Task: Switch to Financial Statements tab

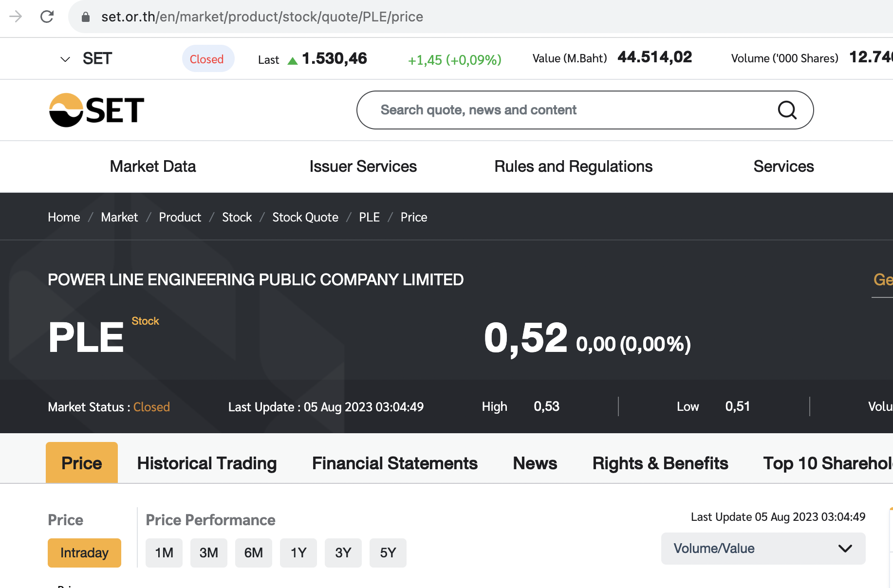Action: point(395,463)
